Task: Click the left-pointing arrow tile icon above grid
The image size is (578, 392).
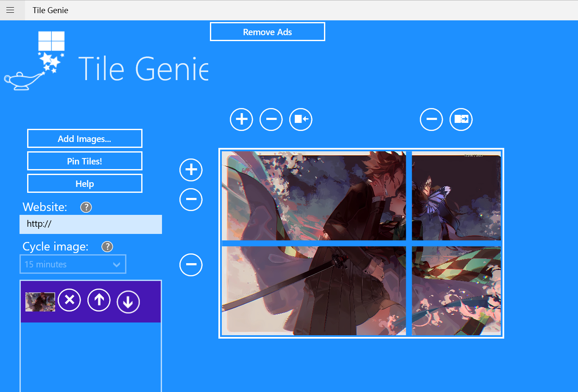Action: click(x=301, y=119)
